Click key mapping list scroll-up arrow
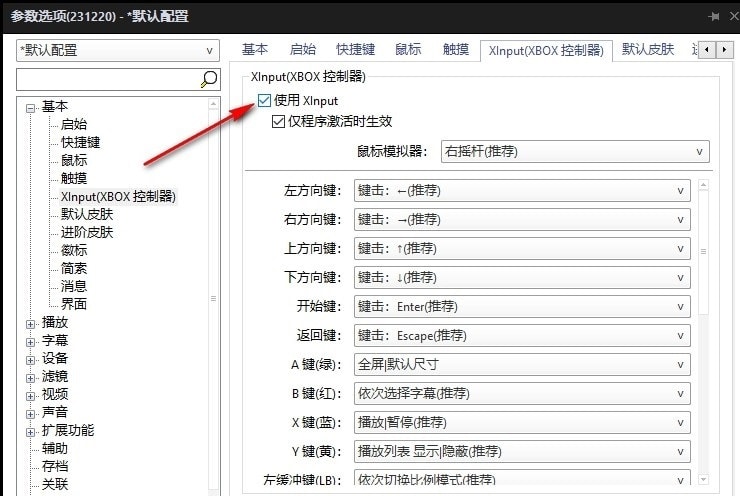Viewport: 740px width, 496px height. (x=703, y=185)
